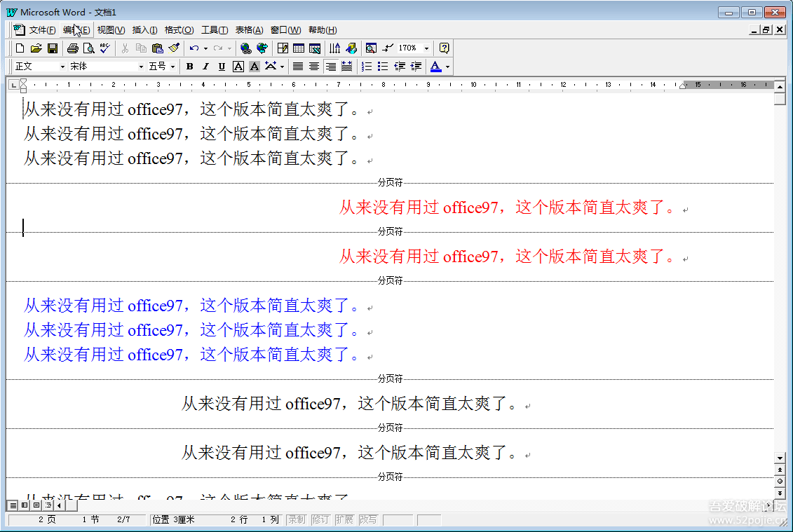Image resolution: width=793 pixels, height=532 pixels.
Task: Show or hide formatting marks
Action: [388, 48]
